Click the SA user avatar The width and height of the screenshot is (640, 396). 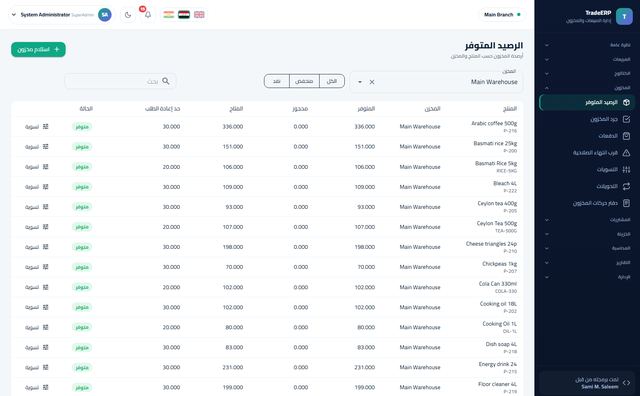click(x=105, y=15)
